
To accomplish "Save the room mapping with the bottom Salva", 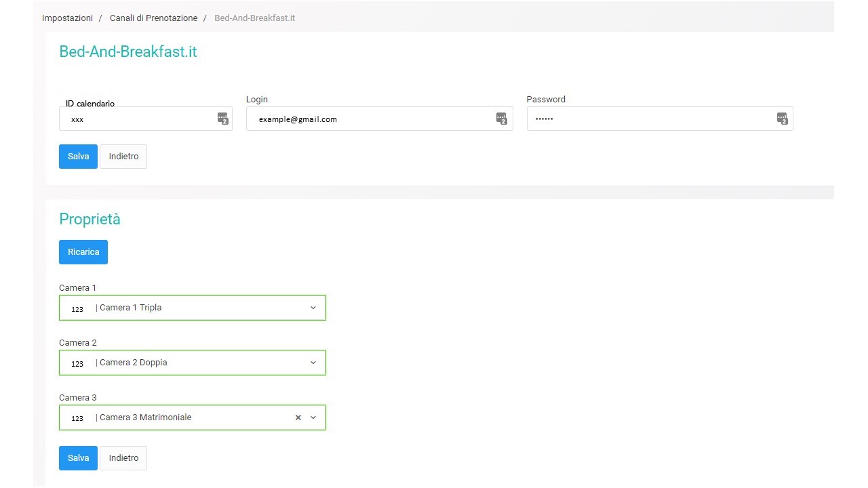I will (x=78, y=458).
